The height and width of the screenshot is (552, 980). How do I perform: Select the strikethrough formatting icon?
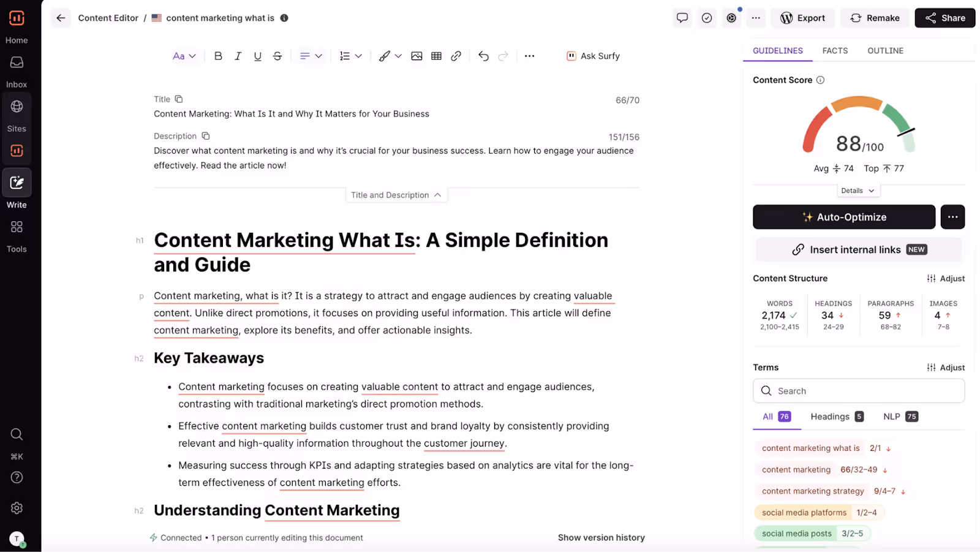277,56
